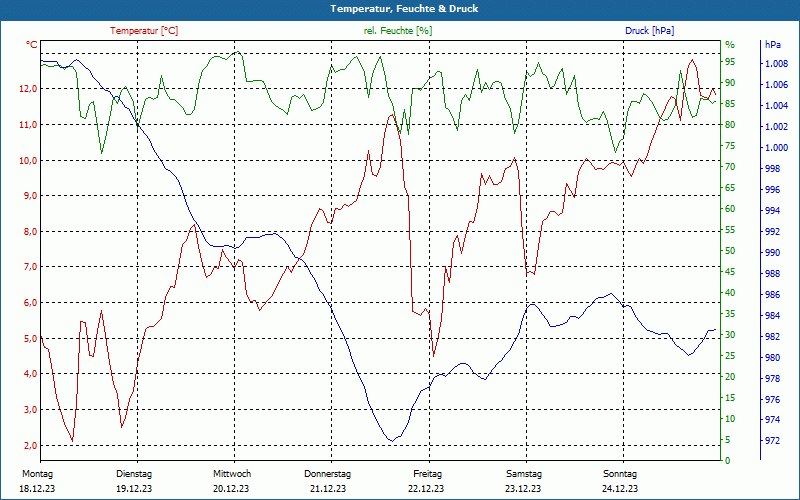The image size is (800, 500).
Task: Click the "10,0" temperature axis value
Action: pos(29,160)
